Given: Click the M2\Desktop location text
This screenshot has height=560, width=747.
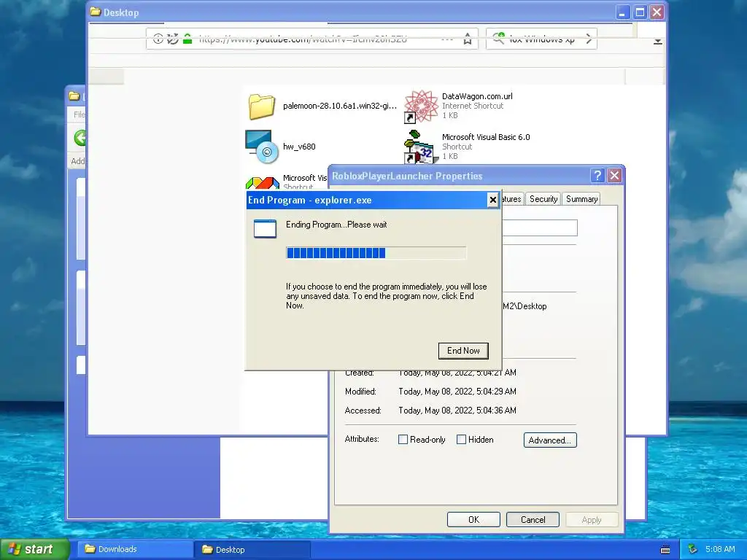Looking at the screenshot, I should coord(525,306).
